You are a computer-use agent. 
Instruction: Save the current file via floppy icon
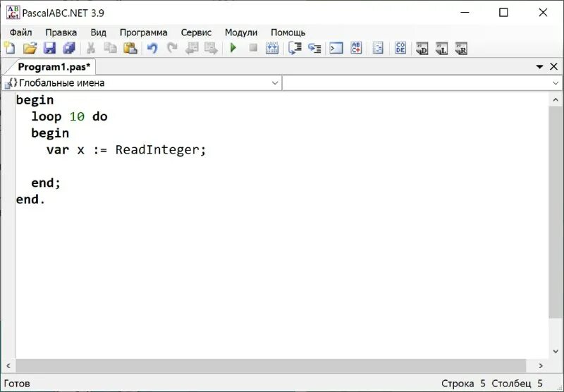click(x=49, y=48)
